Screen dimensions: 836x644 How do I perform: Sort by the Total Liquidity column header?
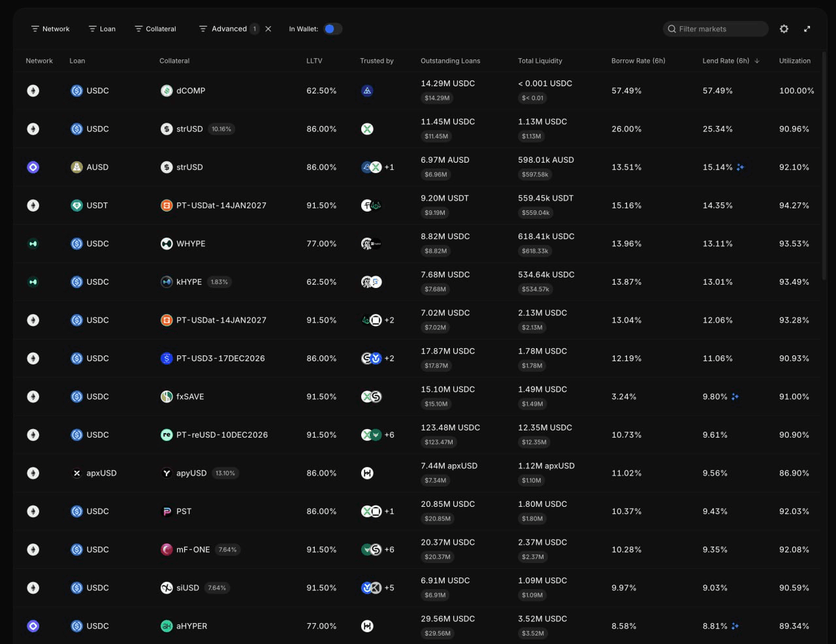click(540, 61)
